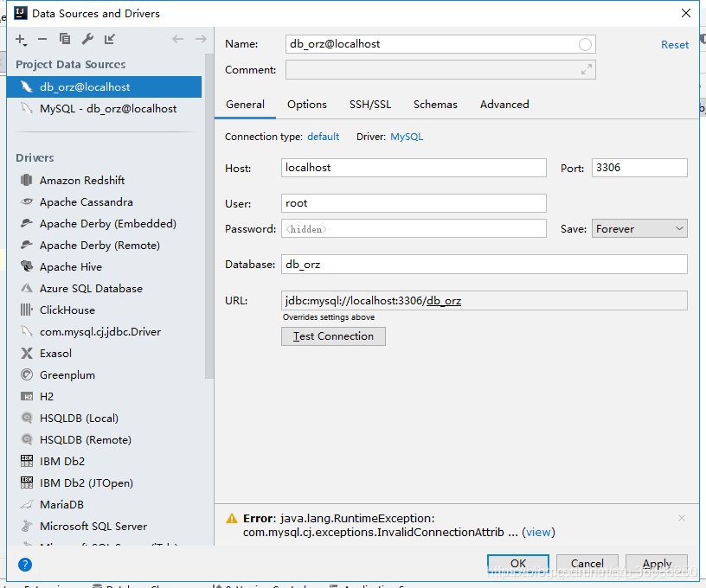Select IBM Db2 (JTOpen) driver
This screenshot has width=706, height=588.
pyautogui.click(x=104, y=483)
